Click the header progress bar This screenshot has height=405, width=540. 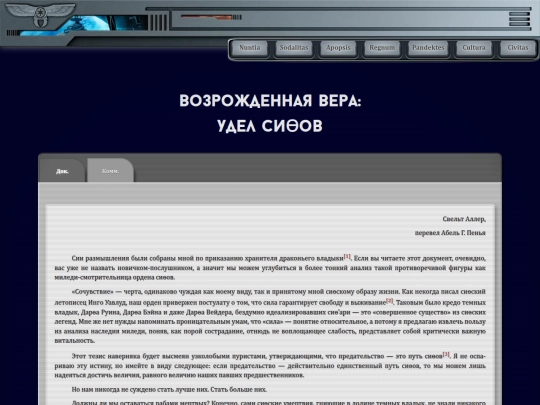[x=211, y=17]
